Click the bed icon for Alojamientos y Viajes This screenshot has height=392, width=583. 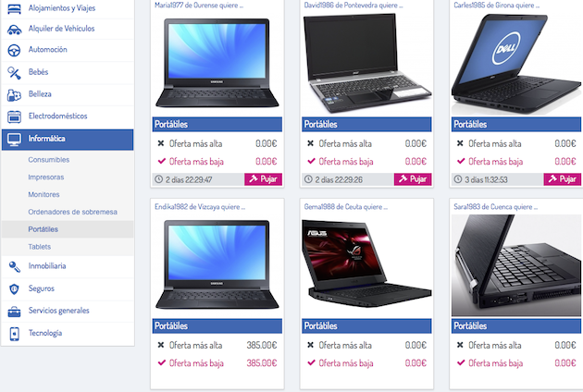tap(14, 8)
